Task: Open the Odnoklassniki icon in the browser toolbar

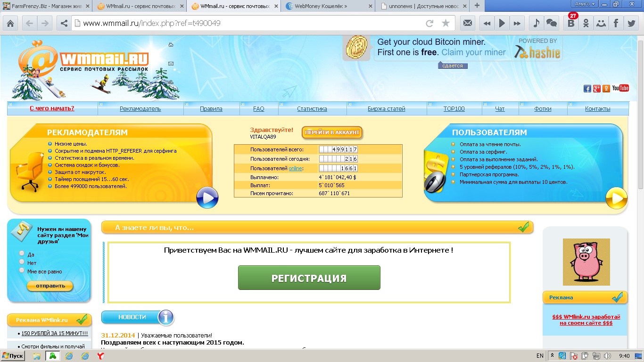Action: (x=586, y=23)
